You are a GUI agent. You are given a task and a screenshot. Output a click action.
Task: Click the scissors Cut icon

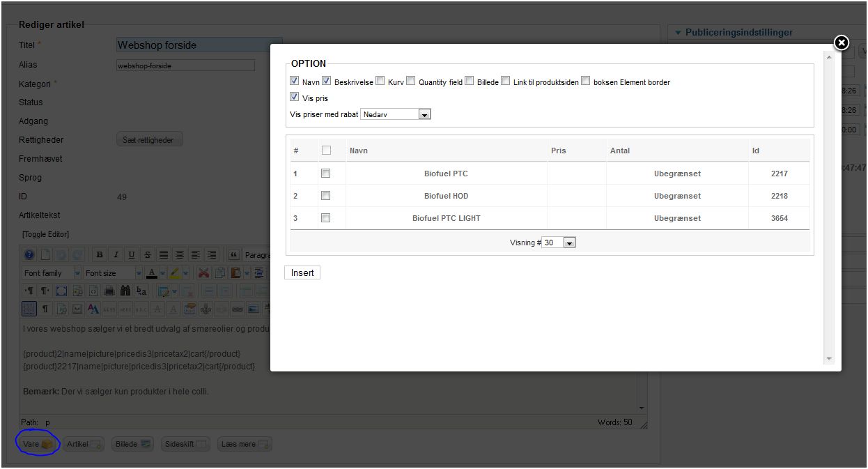203,273
